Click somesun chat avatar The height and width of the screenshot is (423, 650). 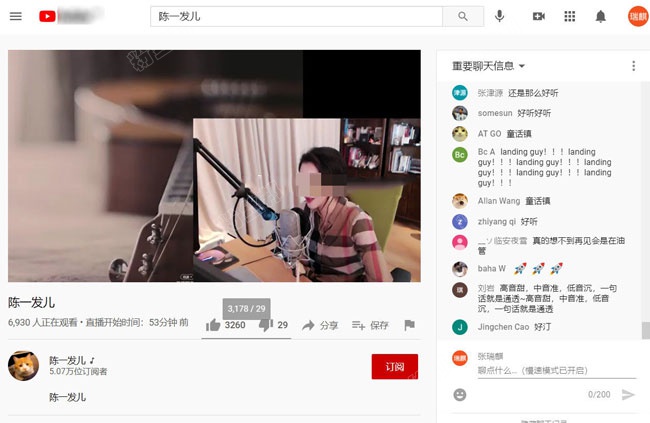click(459, 113)
